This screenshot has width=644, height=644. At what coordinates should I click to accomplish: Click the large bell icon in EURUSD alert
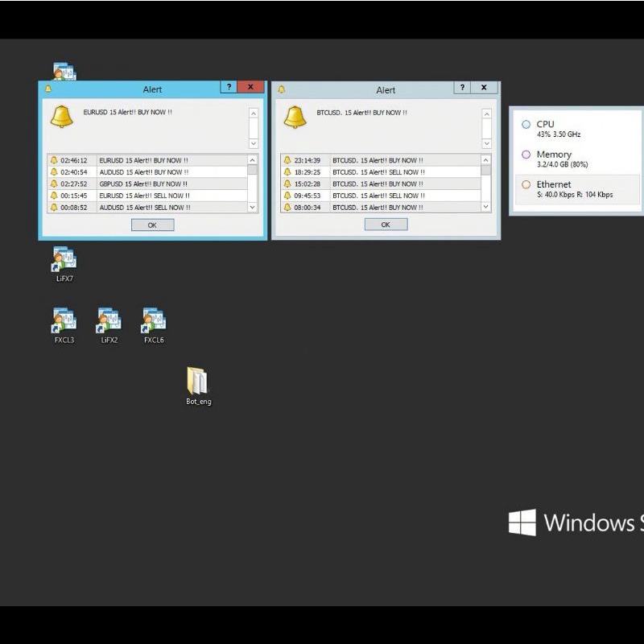click(62, 117)
